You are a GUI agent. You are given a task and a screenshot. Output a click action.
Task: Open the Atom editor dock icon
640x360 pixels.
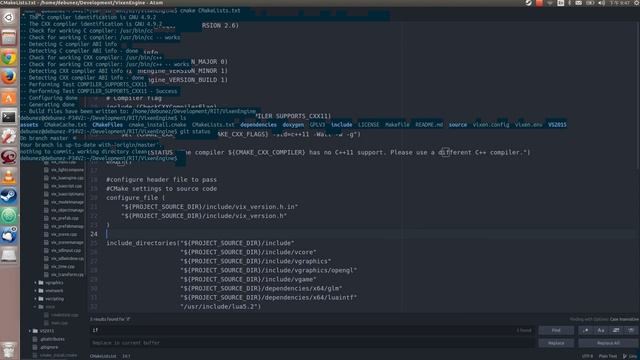[x=9, y=216]
